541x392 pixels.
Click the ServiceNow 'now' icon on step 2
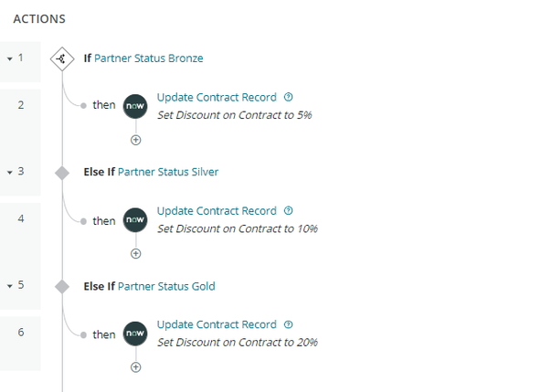tap(135, 106)
